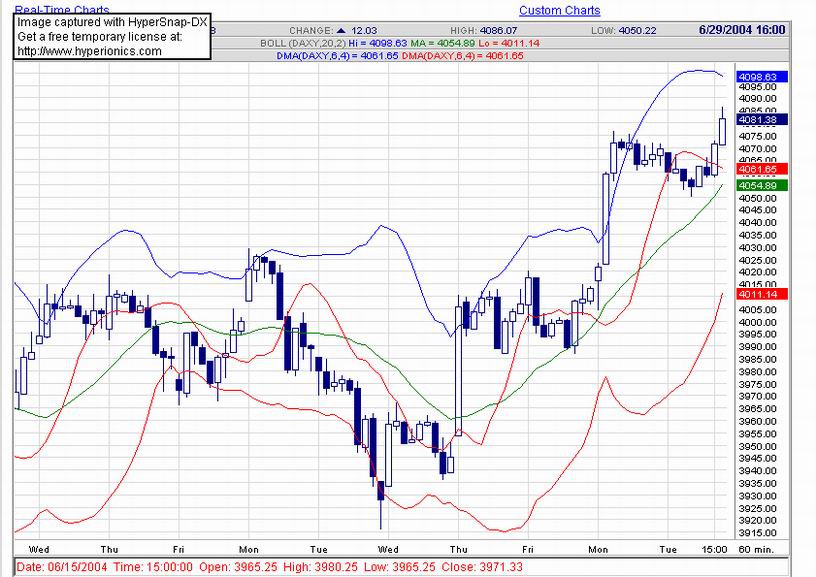The image size is (816, 577).
Task: Click the 3935.00 price axis label
Action: click(x=757, y=483)
